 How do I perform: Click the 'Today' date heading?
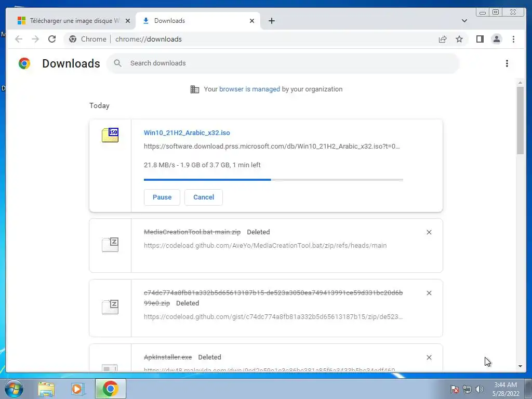coord(99,105)
